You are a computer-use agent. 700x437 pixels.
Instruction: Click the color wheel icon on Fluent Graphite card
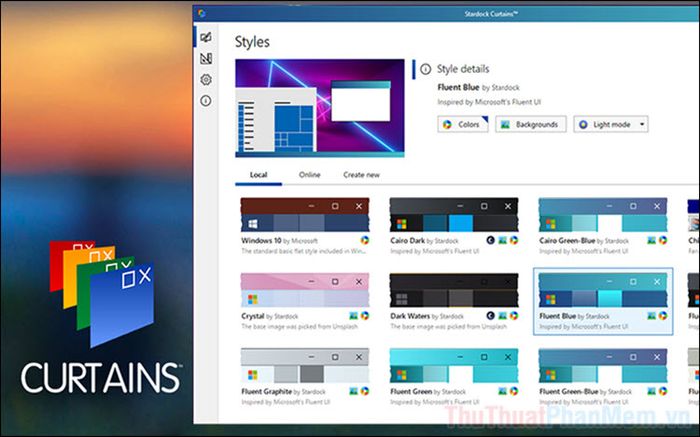point(365,391)
